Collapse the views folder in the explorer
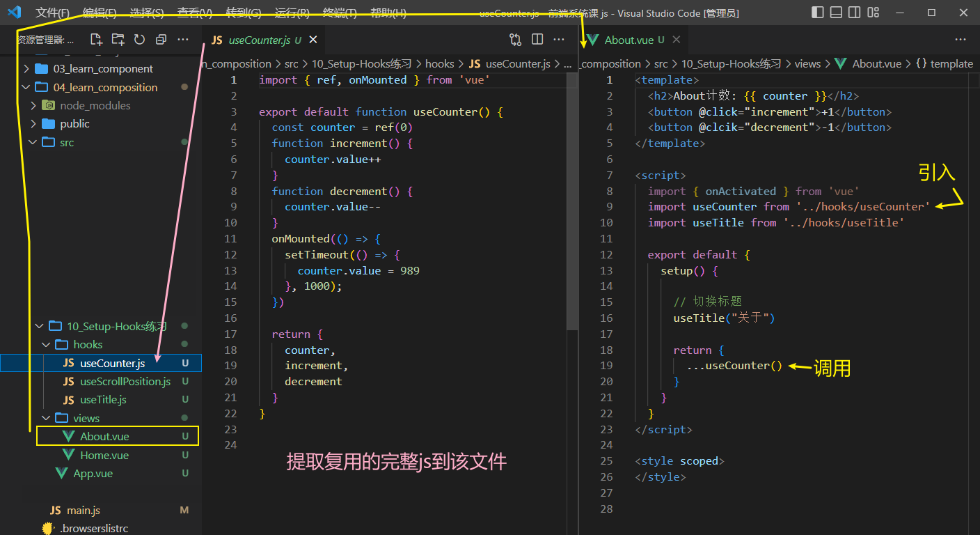Viewport: 980px width, 535px height. pos(47,418)
